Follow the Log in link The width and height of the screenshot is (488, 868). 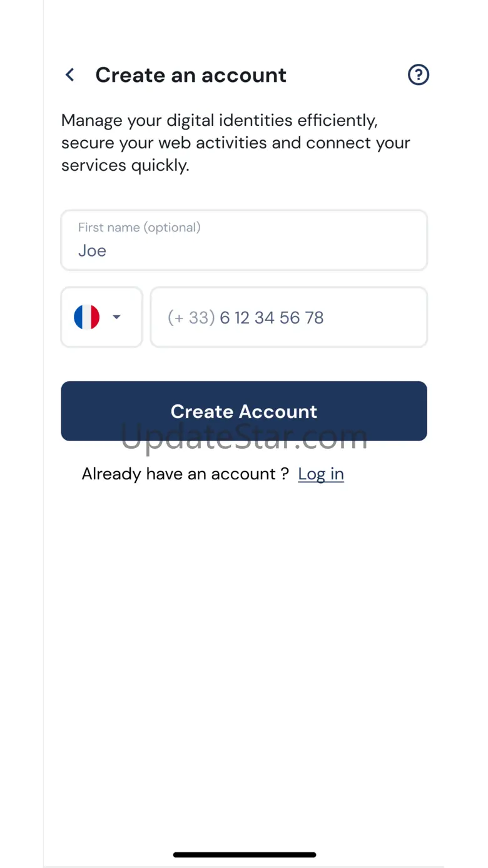point(321,474)
